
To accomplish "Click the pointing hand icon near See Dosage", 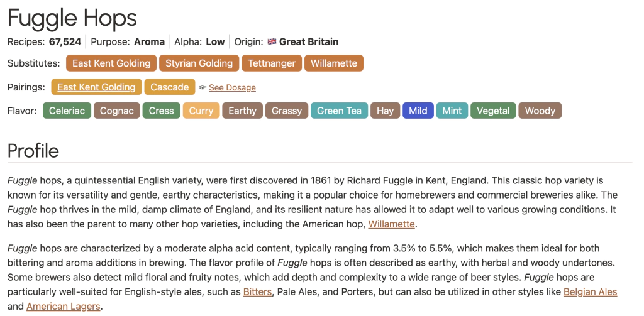I will pyautogui.click(x=202, y=88).
